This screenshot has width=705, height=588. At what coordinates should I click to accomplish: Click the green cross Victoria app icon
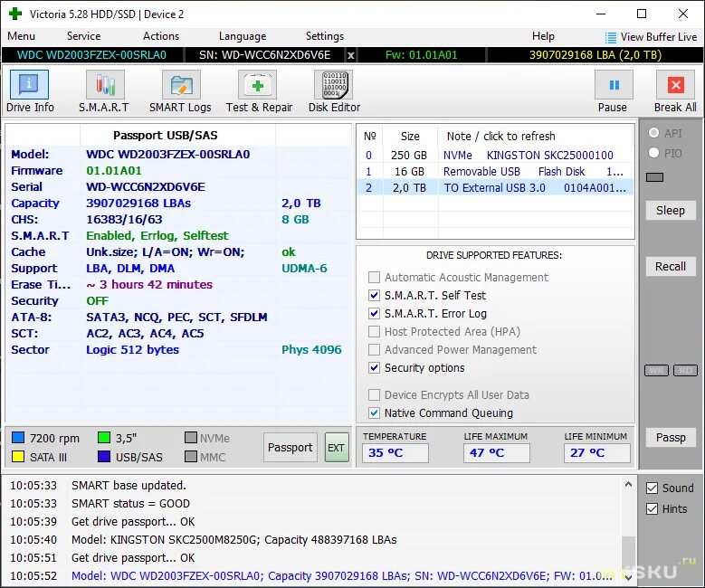click(15, 14)
